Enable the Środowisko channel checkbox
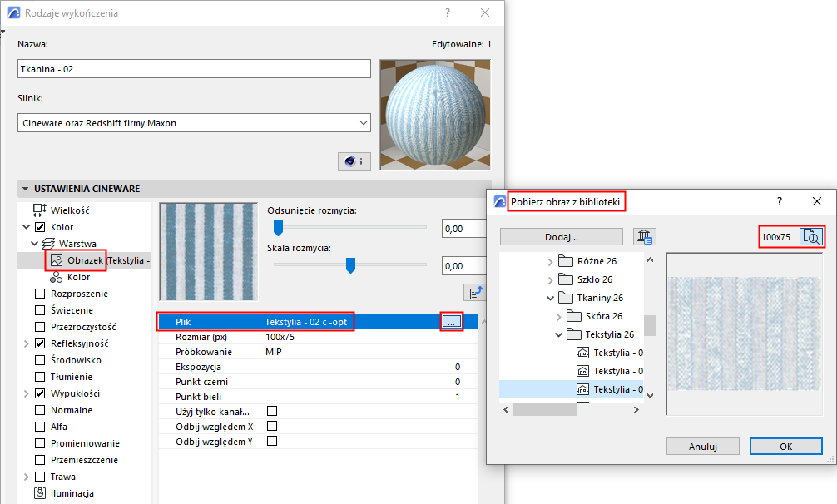The image size is (837, 504). click(39, 360)
